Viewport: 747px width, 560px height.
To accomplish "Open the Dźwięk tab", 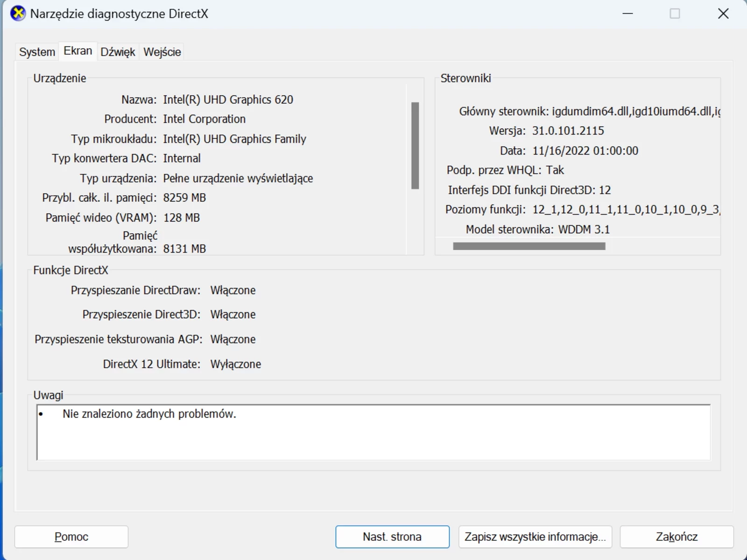I will click(x=118, y=52).
